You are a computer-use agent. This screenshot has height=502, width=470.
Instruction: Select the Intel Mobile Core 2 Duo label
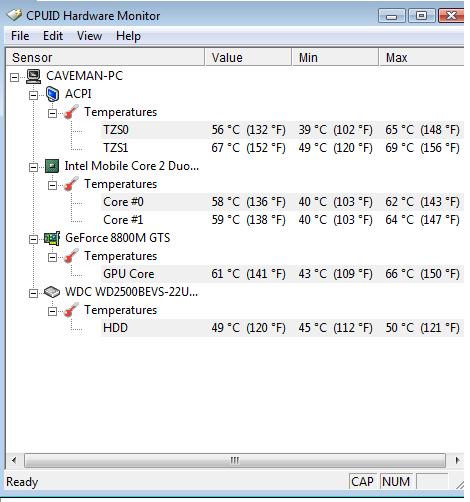(x=132, y=166)
